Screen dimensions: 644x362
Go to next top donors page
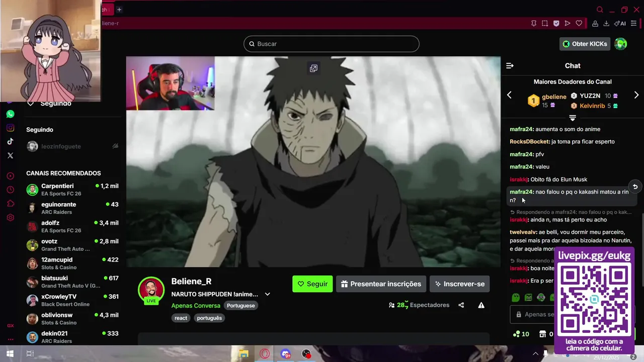(x=636, y=95)
